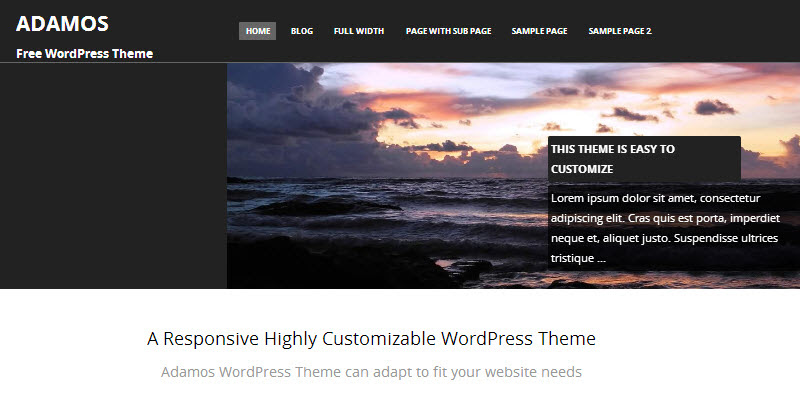Click heading A Responsive Highly Customizable WordPress Theme
Viewport: 800px width, 400px height.
[x=371, y=338]
